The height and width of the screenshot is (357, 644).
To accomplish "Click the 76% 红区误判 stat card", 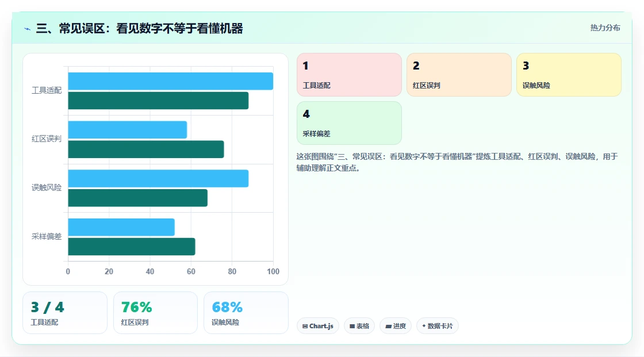I will point(155,313).
